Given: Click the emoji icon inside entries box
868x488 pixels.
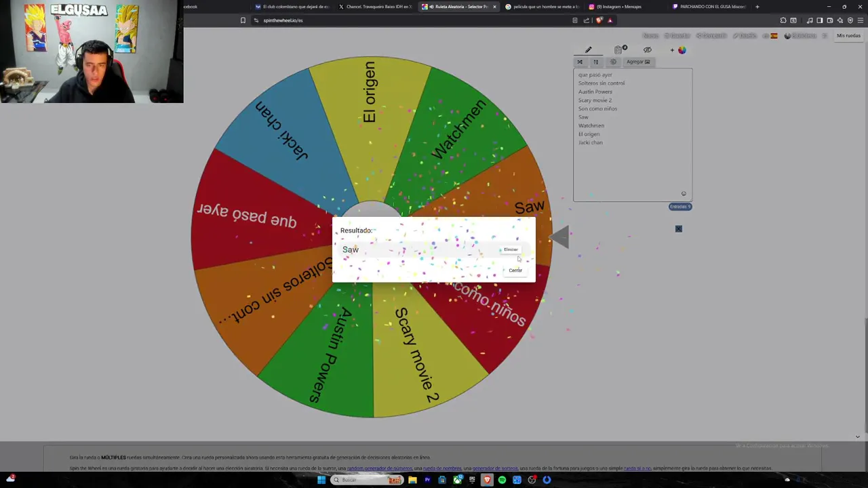Looking at the screenshot, I should click(x=684, y=194).
